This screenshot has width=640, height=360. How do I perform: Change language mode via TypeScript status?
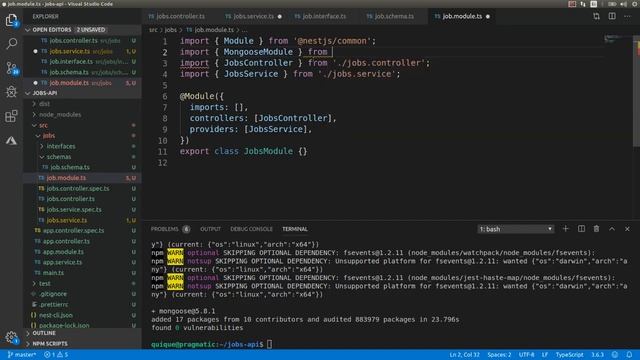pos(569,355)
